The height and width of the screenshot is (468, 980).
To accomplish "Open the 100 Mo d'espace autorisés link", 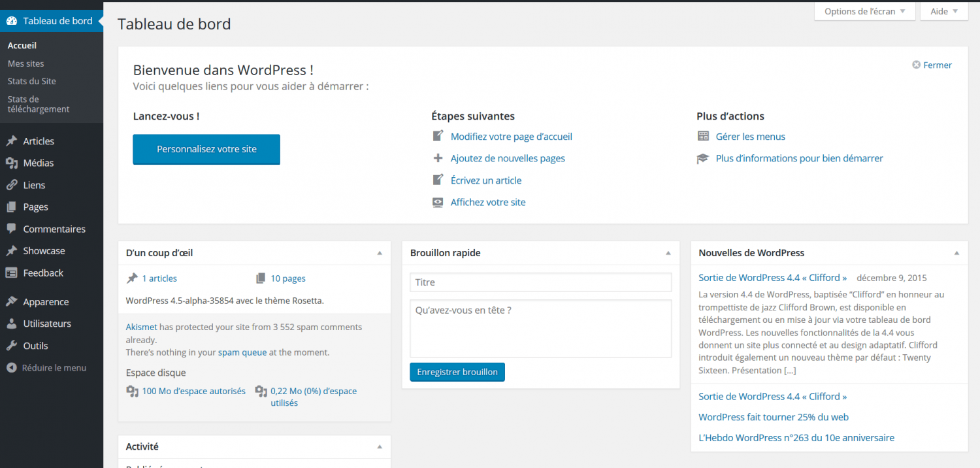I will coord(194,391).
